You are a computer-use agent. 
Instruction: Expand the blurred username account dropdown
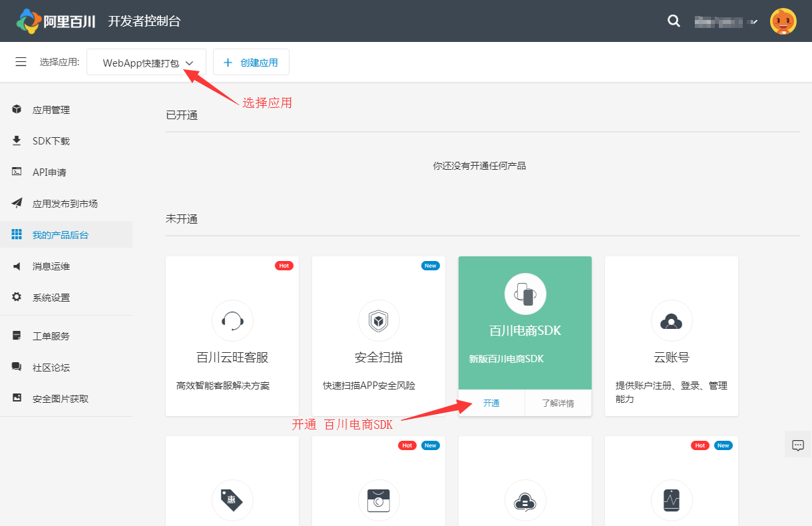point(726,21)
